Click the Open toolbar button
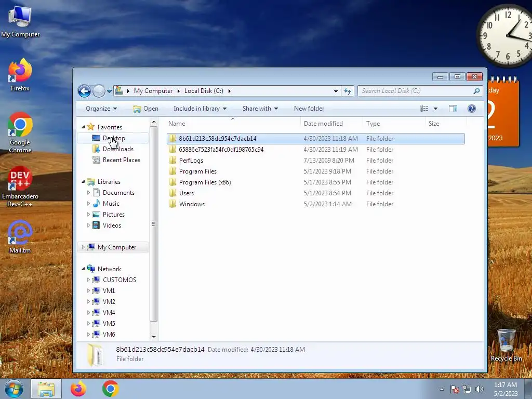The image size is (532, 399). (145, 109)
